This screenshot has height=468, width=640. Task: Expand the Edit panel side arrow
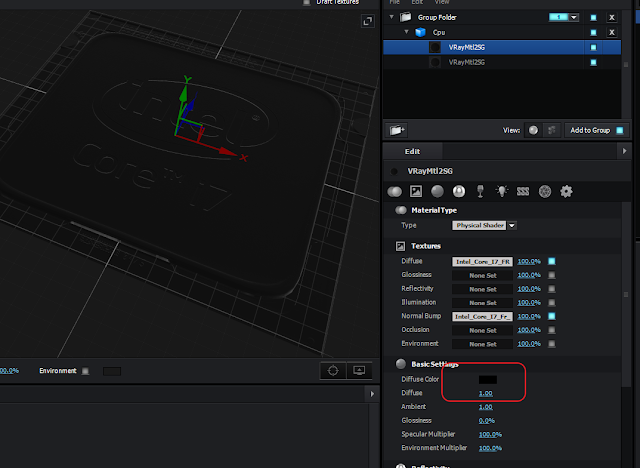tap(624, 151)
